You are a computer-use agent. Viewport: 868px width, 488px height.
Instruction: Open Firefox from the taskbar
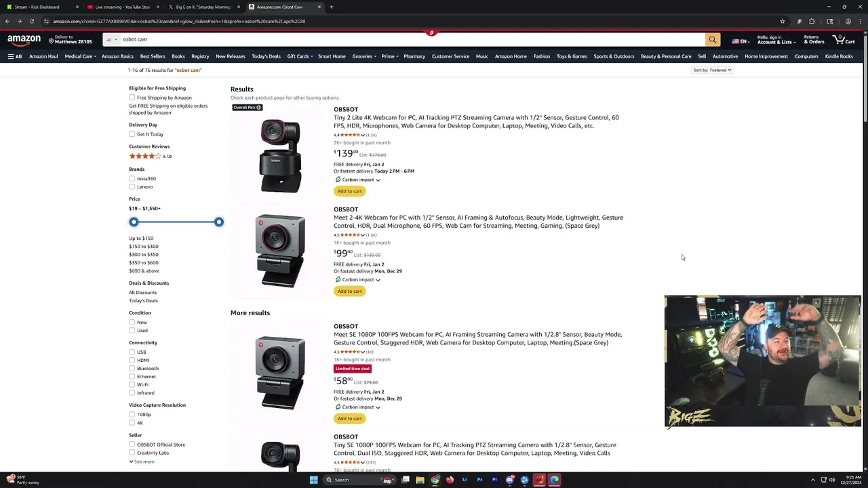pos(450,480)
